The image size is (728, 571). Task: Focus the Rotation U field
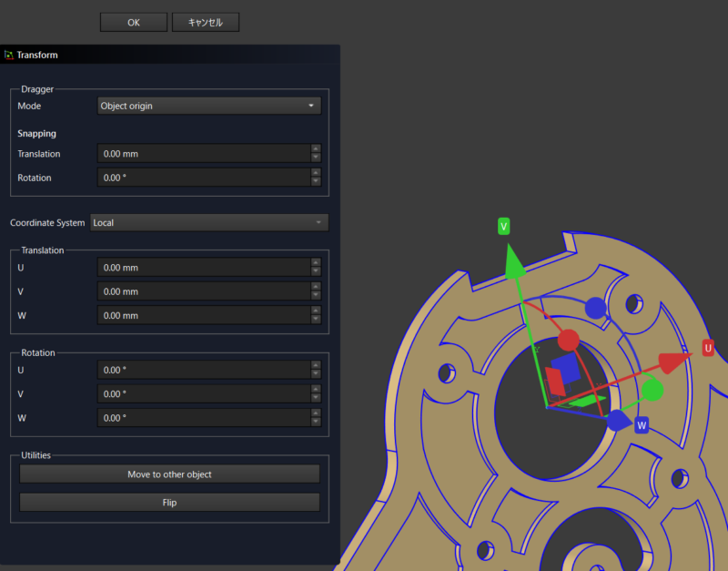[x=204, y=371]
